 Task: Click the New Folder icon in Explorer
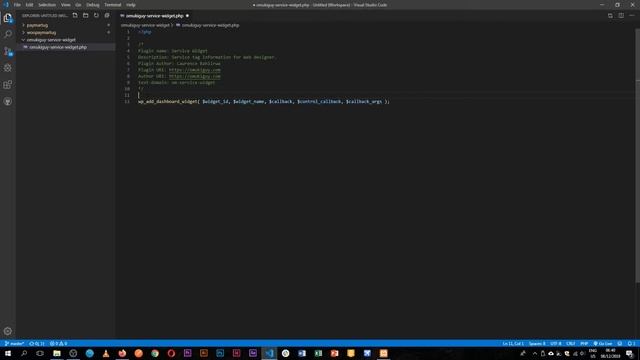(x=86, y=16)
